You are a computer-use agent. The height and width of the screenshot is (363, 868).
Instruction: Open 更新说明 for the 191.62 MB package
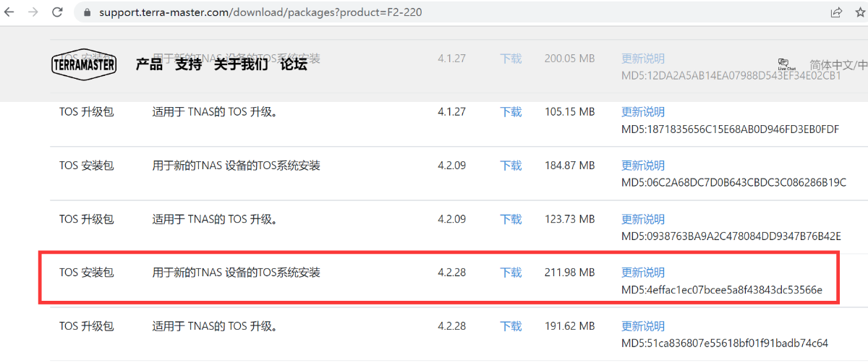pos(643,326)
